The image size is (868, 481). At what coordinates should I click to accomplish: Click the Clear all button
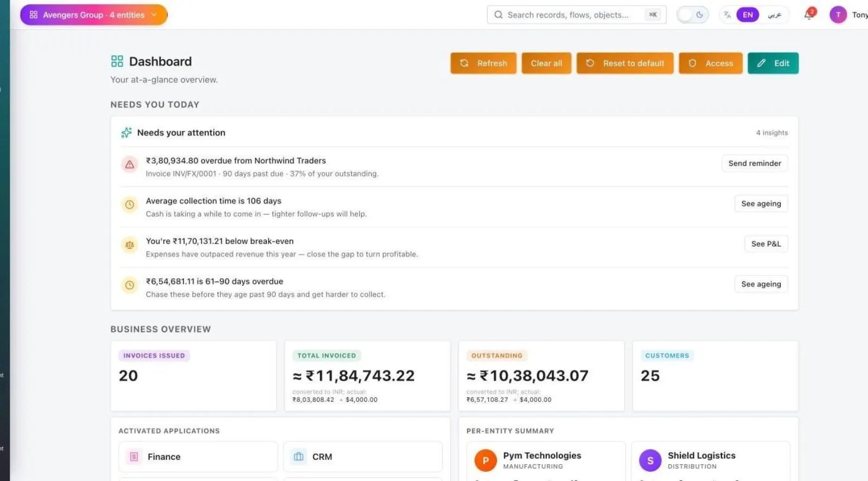[x=546, y=63]
